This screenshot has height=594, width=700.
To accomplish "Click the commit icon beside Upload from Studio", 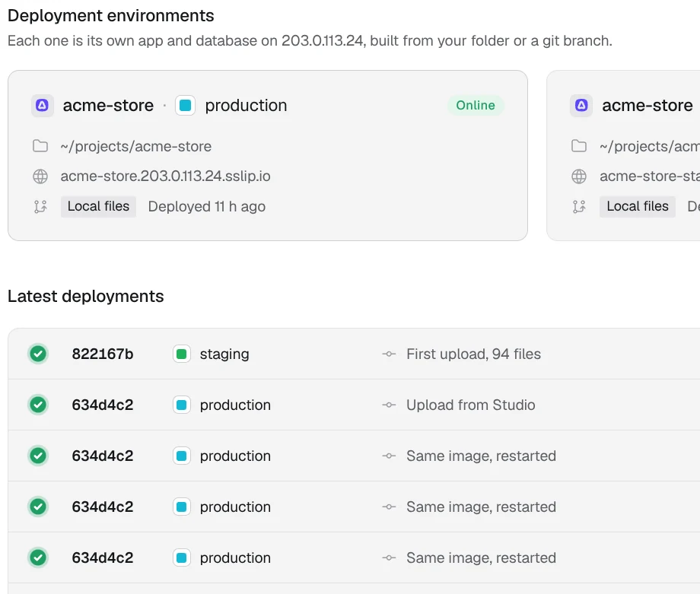I will coord(389,405).
